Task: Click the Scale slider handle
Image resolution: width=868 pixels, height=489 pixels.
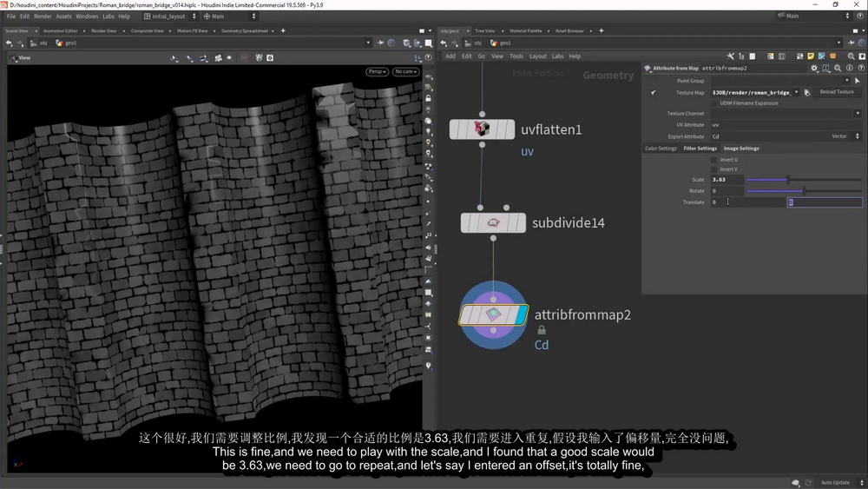Action: point(788,180)
